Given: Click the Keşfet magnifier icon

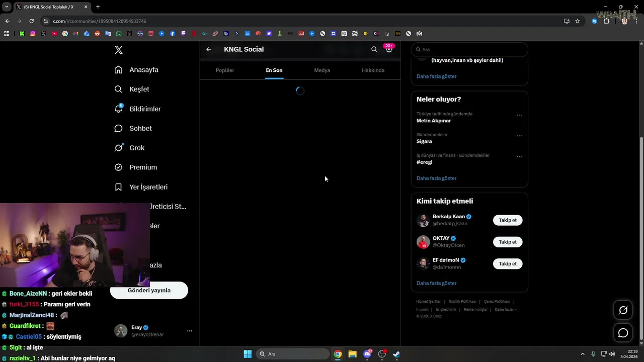Looking at the screenshot, I should pos(118,89).
